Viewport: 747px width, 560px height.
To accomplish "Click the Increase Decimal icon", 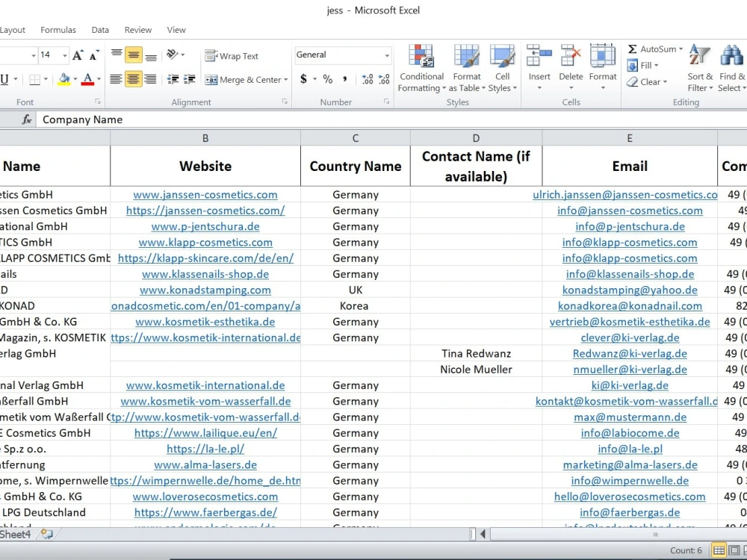I will [368, 79].
